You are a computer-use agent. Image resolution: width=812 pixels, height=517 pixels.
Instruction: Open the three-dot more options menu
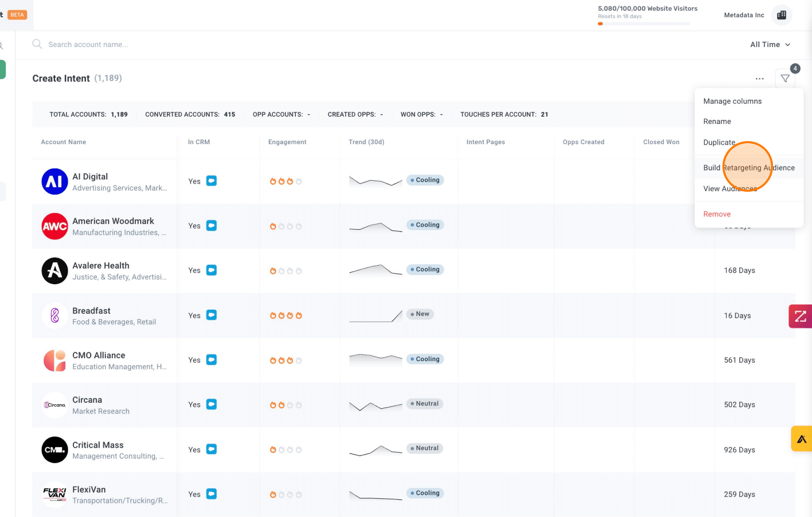(x=759, y=78)
